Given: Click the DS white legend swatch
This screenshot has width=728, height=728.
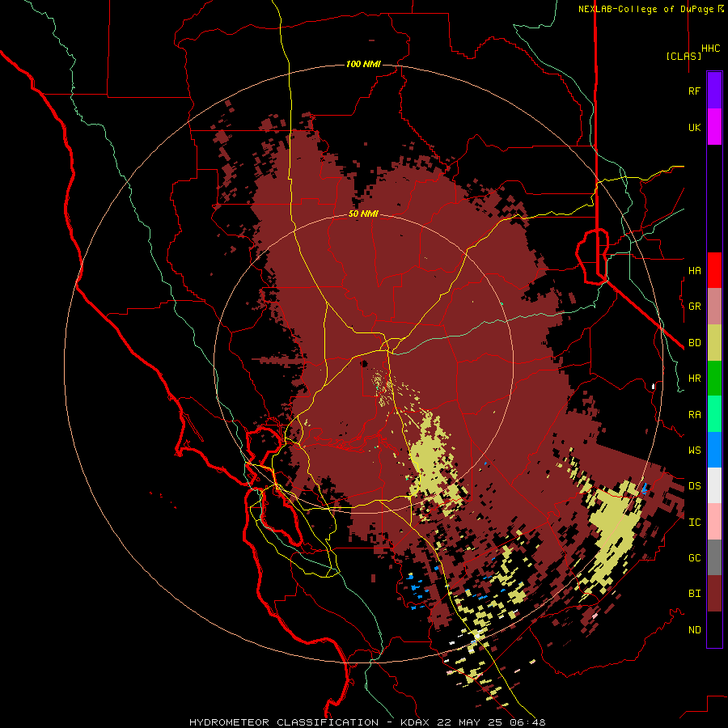Looking at the screenshot, I should (x=714, y=485).
